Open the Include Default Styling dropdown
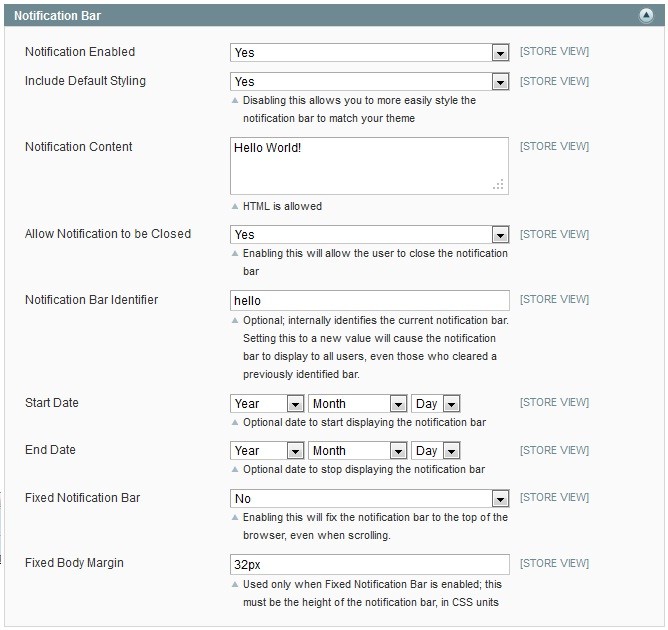The width and height of the screenshot is (668, 630). 369,81
